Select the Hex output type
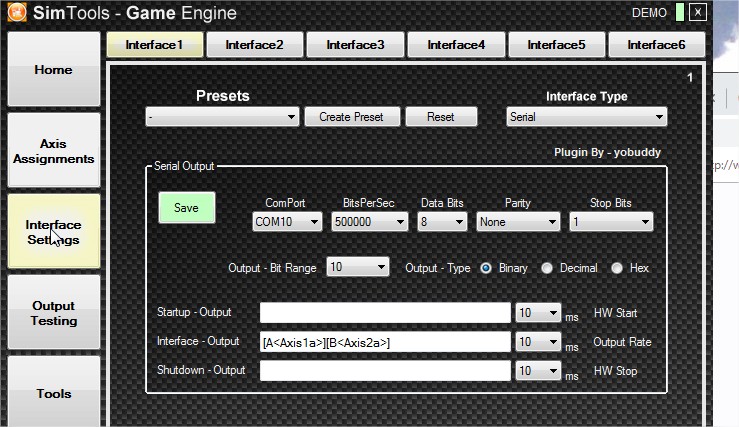Image resolution: width=739 pixels, height=427 pixels. tap(617, 268)
